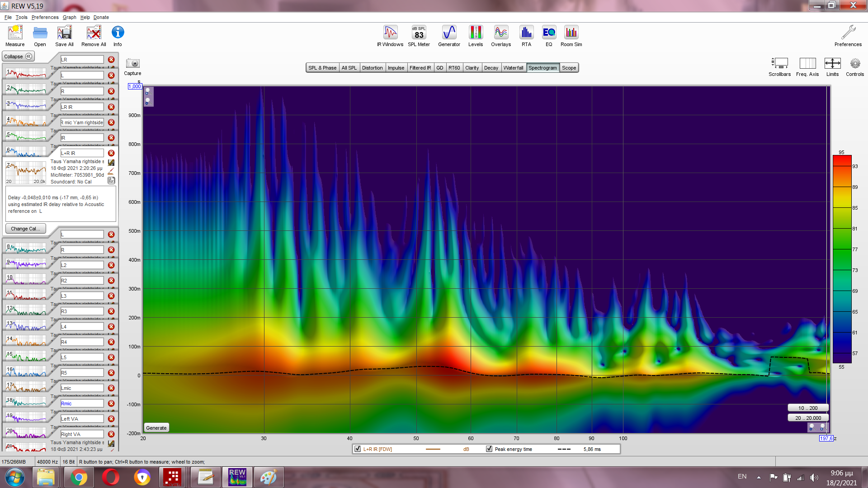This screenshot has height=488, width=868.
Task: Toggle the Scrollbars display option
Action: point(779,64)
